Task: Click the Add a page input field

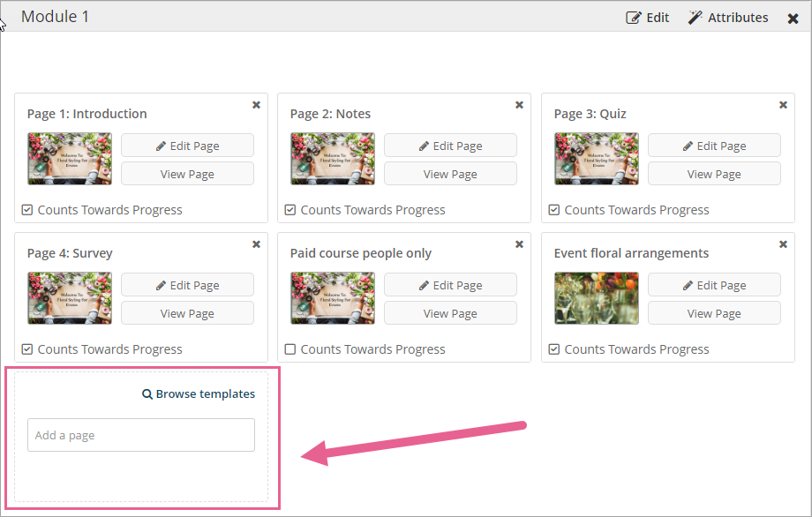Action: 141,435
